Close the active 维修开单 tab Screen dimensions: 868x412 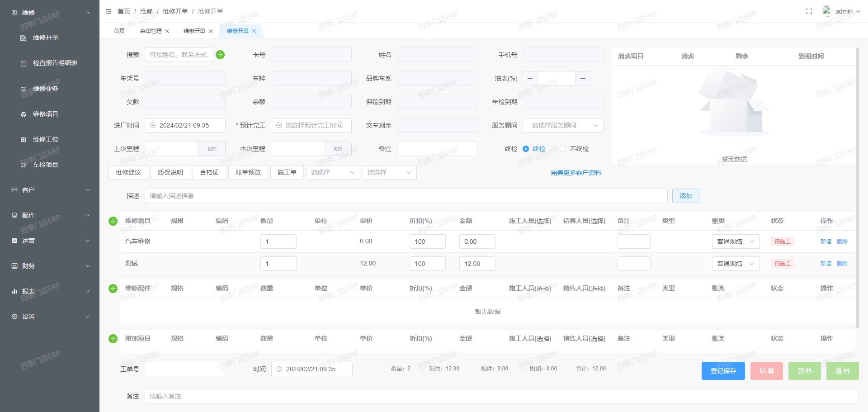point(254,31)
